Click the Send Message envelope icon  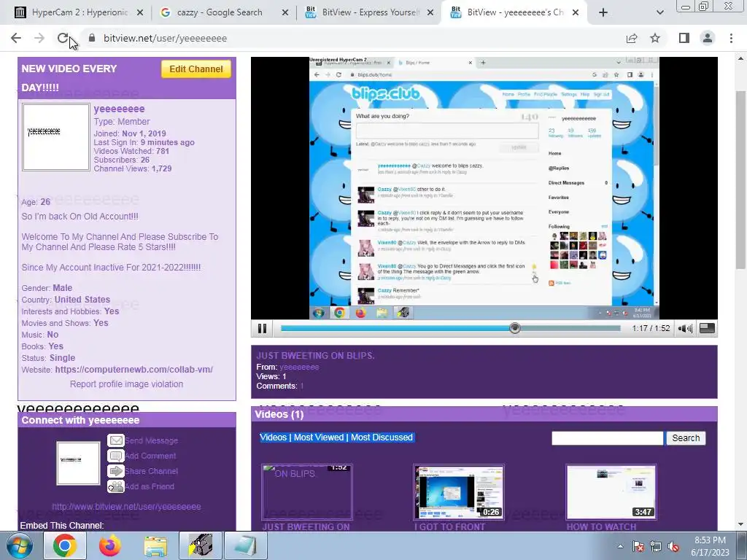pyautogui.click(x=116, y=440)
